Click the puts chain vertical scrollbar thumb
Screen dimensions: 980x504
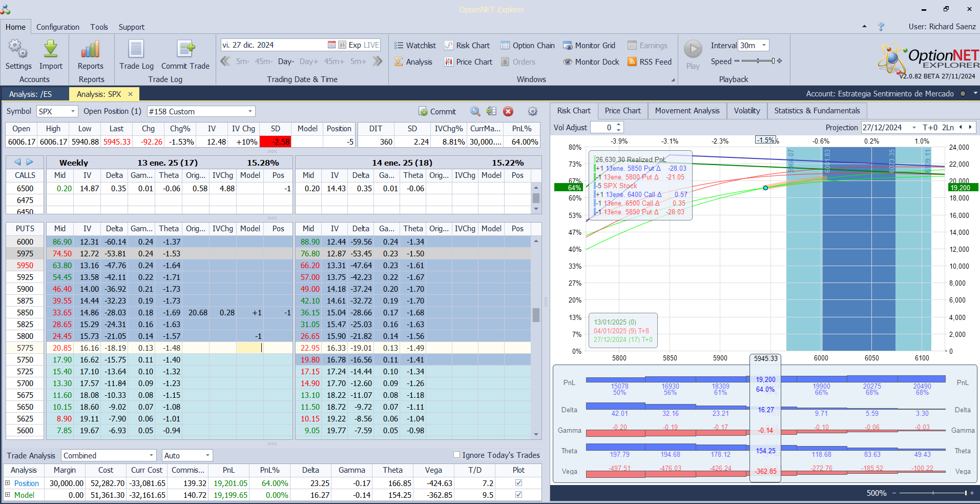click(x=536, y=315)
